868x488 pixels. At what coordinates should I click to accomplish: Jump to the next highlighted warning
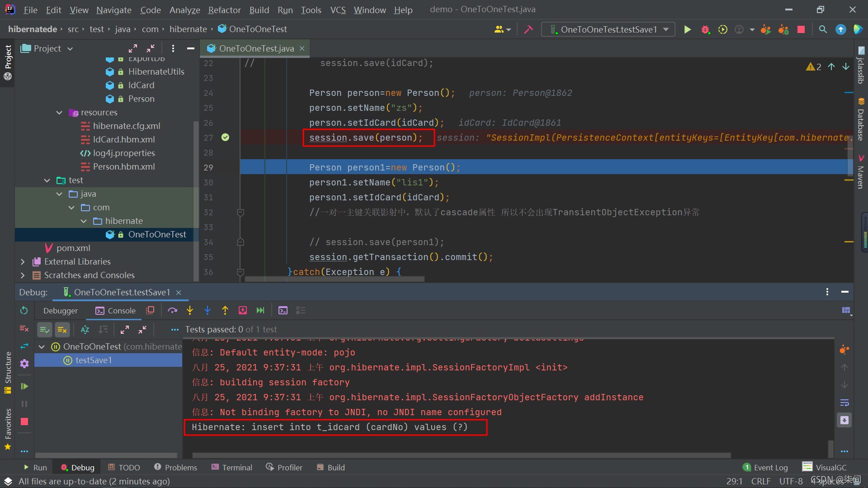point(845,66)
